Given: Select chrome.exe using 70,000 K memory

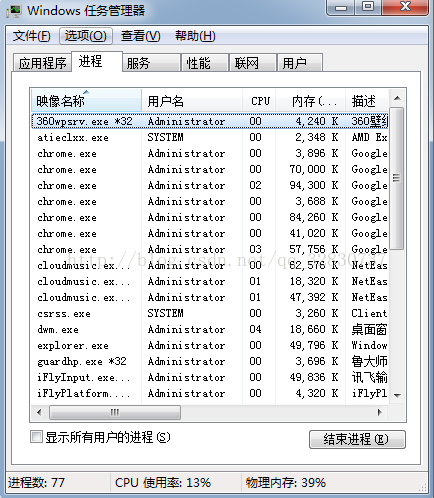Looking at the screenshot, I should (x=210, y=169).
